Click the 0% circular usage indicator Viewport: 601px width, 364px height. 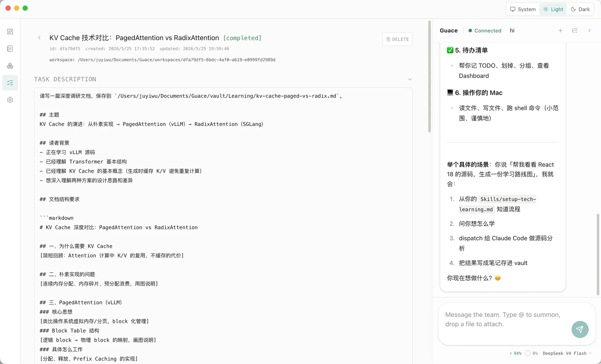[x=532, y=353]
